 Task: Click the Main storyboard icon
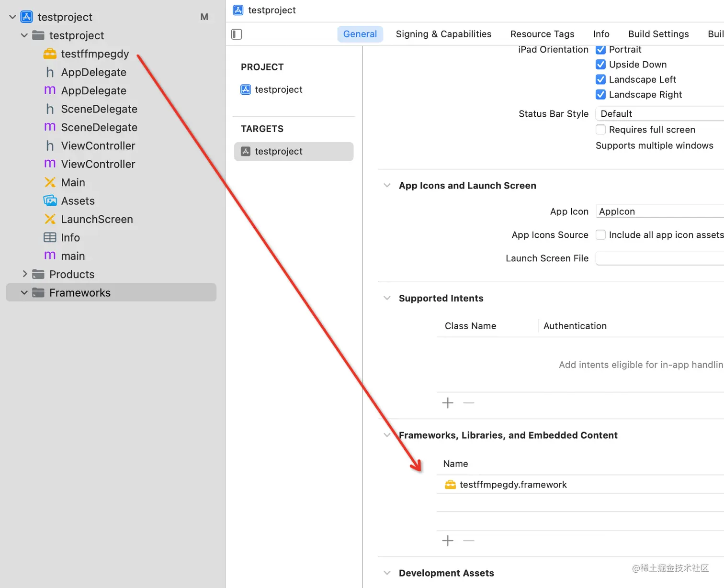50,182
